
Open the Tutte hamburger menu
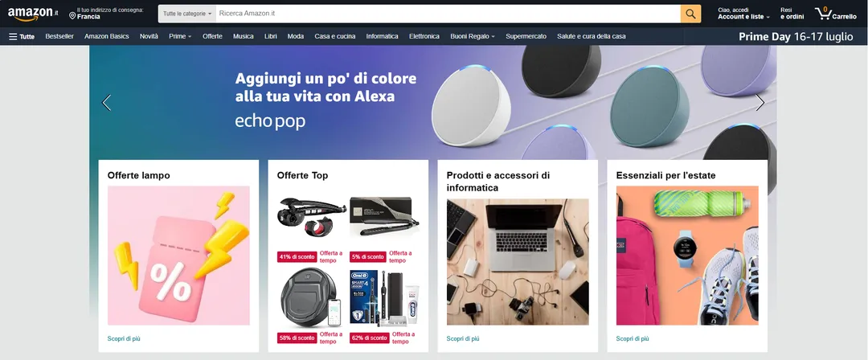22,36
